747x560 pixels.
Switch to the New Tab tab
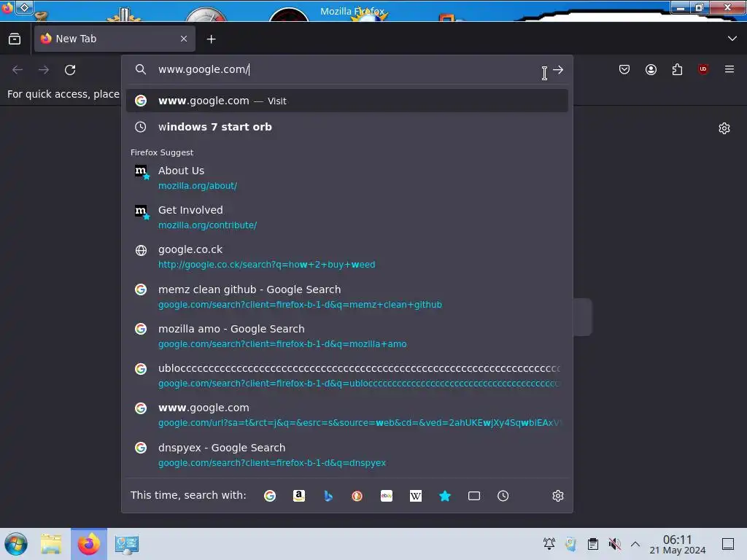pyautogui.click(x=115, y=39)
